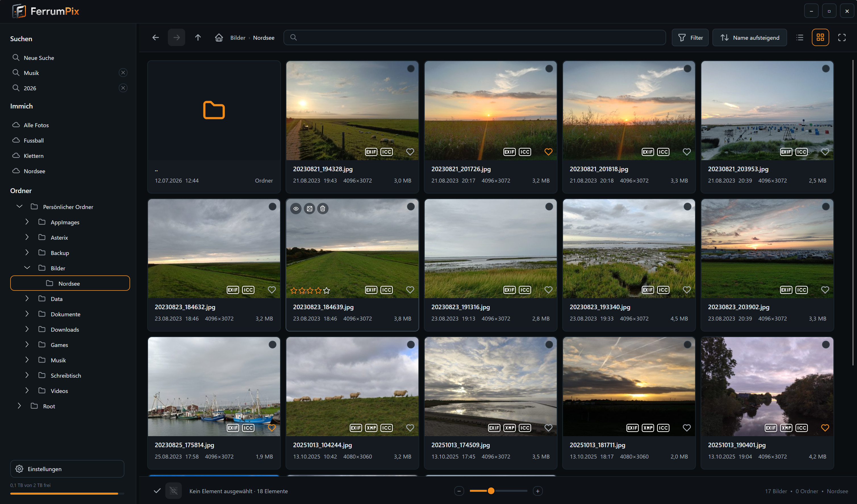
Task: Adjust the thumbnail size slider
Action: 498,491
